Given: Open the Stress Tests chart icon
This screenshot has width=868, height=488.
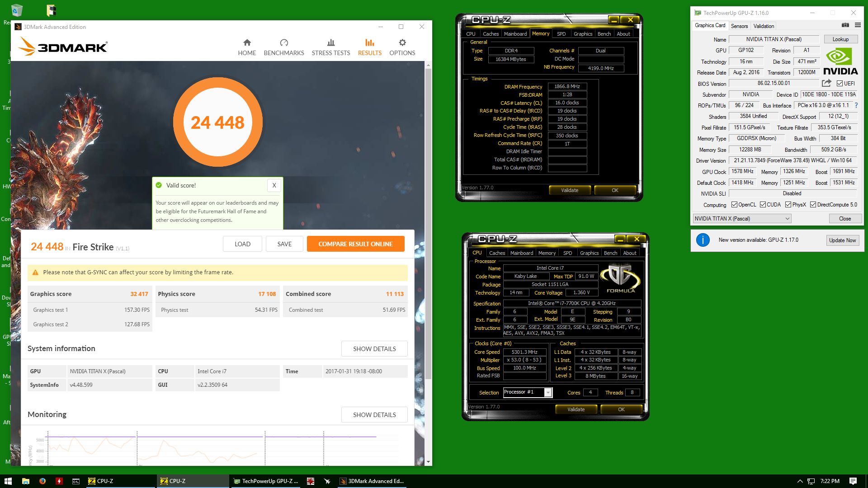Looking at the screenshot, I should click(x=331, y=42).
